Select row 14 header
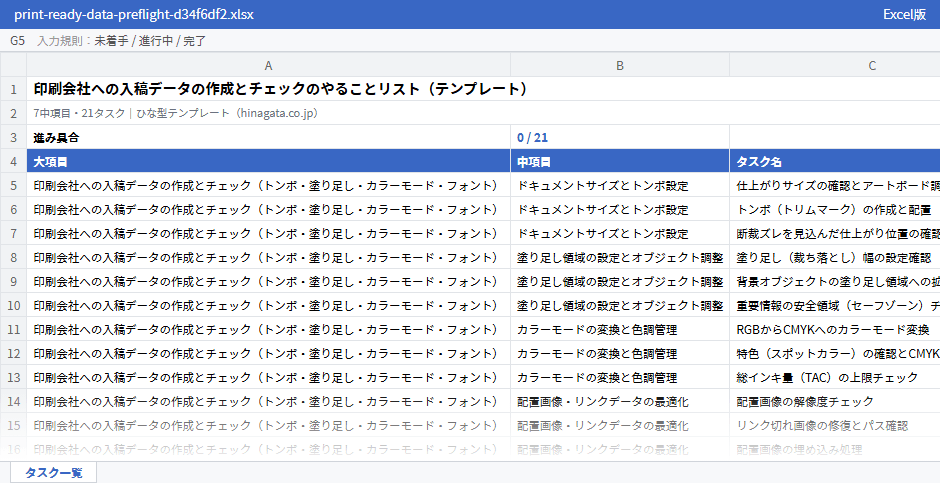Image resolution: width=940 pixels, height=483 pixels. pyautogui.click(x=13, y=401)
